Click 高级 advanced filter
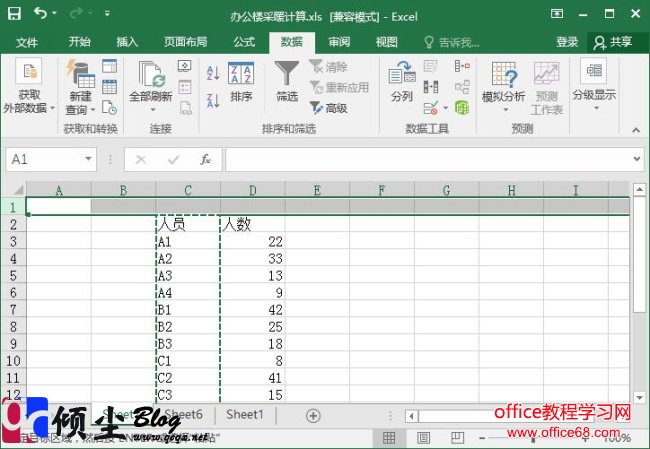Image resolution: width=650 pixels, height=449 pixels. coord(329,108)
